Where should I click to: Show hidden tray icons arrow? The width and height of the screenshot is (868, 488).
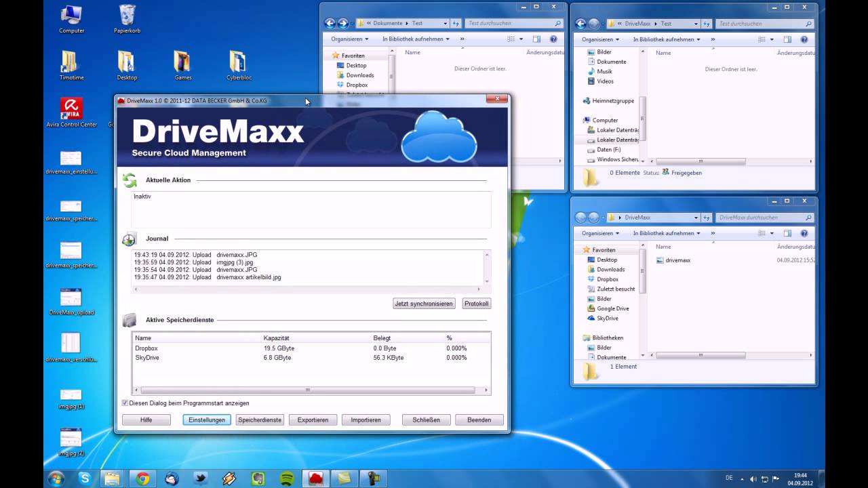pos(742,479)
